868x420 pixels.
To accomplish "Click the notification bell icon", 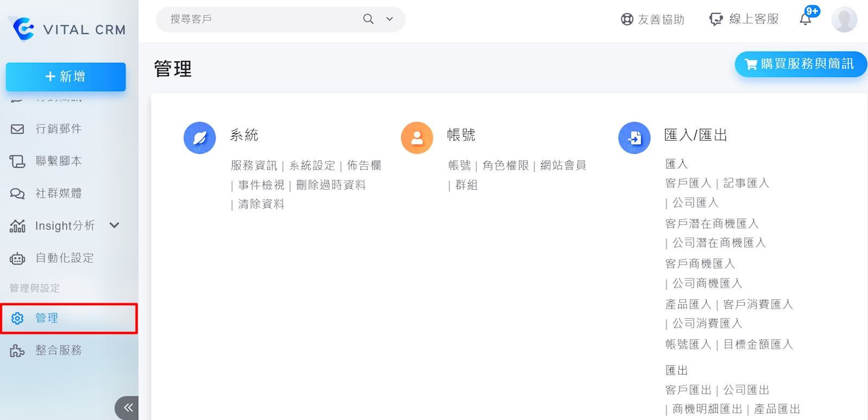I will (806, 19).
